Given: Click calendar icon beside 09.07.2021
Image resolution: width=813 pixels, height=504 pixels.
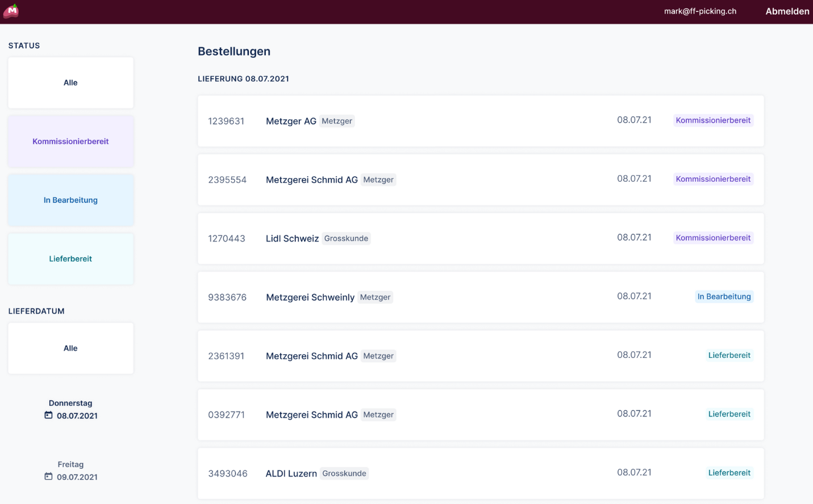Looking at the screenshot, I should click(48, 477).
